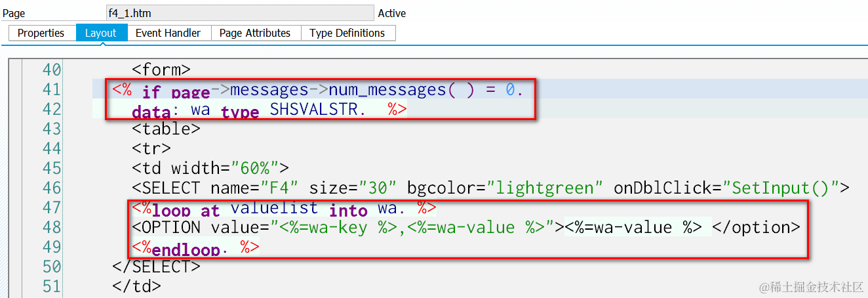
Task: Place cursor on the <form> tag
Action: click(161, 70)
